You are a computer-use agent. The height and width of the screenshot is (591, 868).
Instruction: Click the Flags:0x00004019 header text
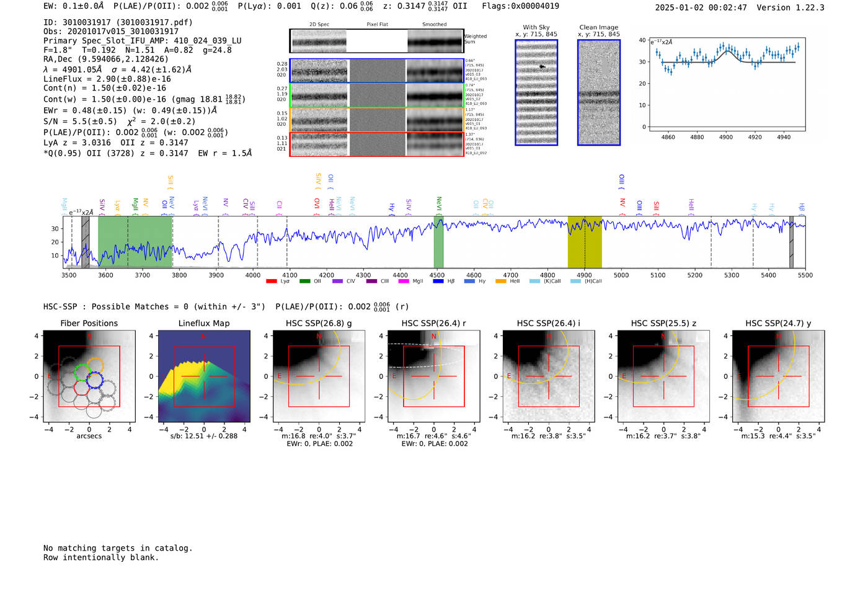(x=521, y=6)
